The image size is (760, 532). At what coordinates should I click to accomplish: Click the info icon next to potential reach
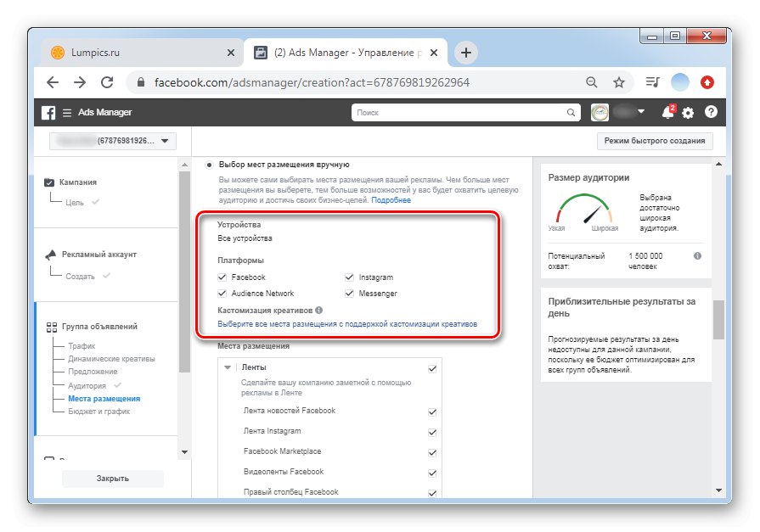[697, 256]
